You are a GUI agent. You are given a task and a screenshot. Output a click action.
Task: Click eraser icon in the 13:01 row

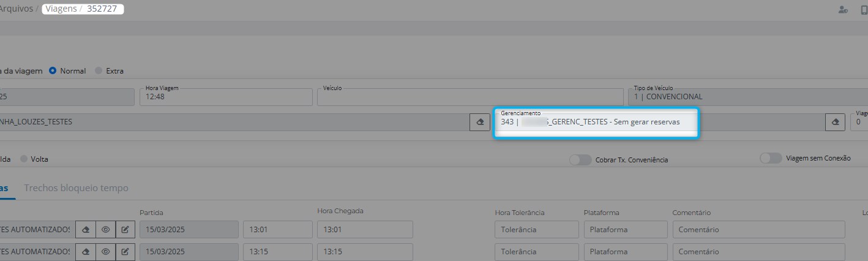pos(86,230)
